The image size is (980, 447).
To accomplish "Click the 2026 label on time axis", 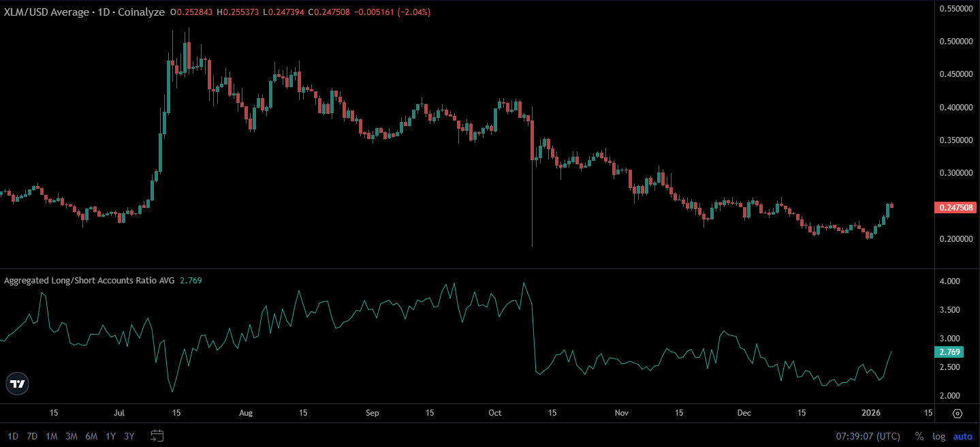I will click(872, 414).
